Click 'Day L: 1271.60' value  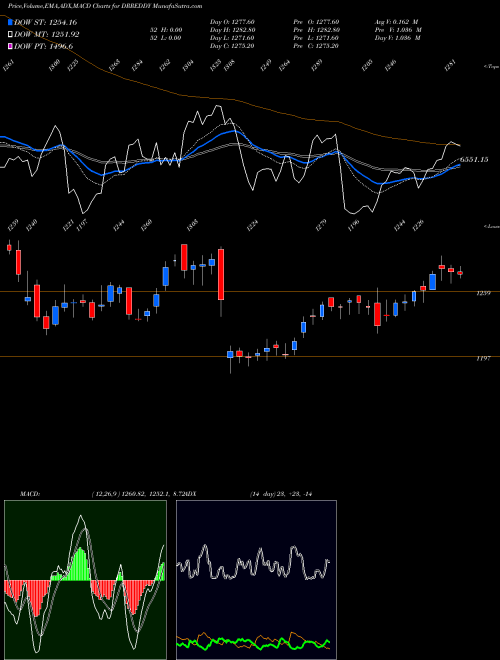pyautogui.click(x=232, y=38)
